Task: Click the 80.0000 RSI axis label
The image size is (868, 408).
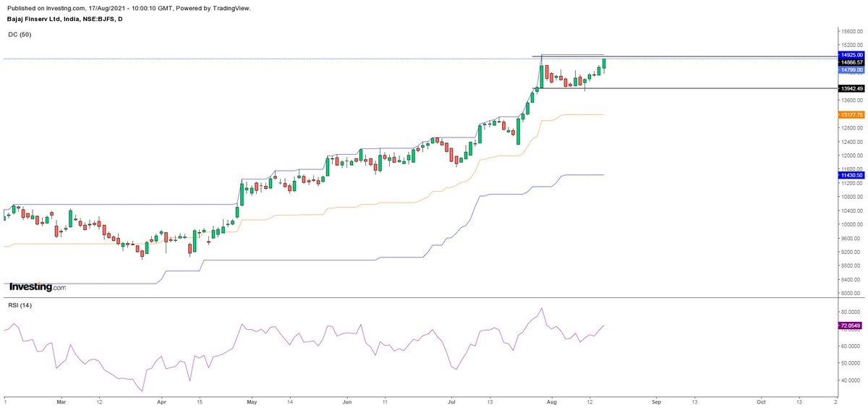Action: (851, 313)
